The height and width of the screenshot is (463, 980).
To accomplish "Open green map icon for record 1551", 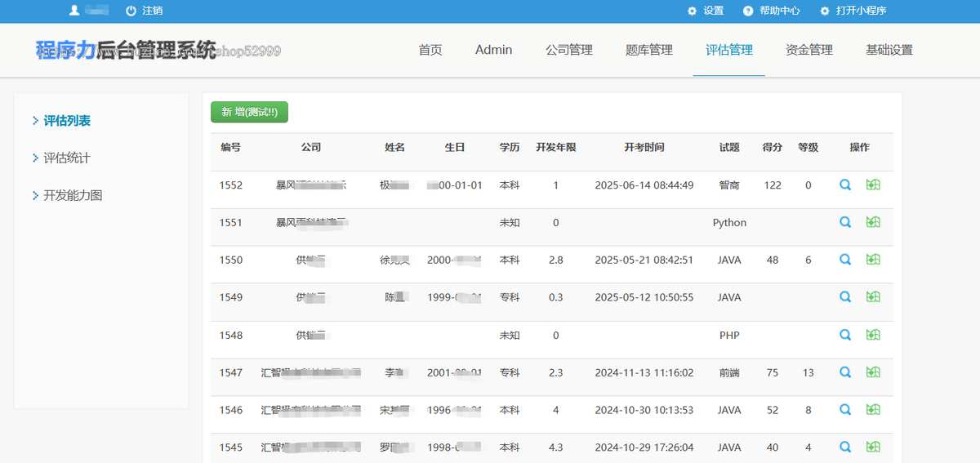I will (x=873, y=222).
